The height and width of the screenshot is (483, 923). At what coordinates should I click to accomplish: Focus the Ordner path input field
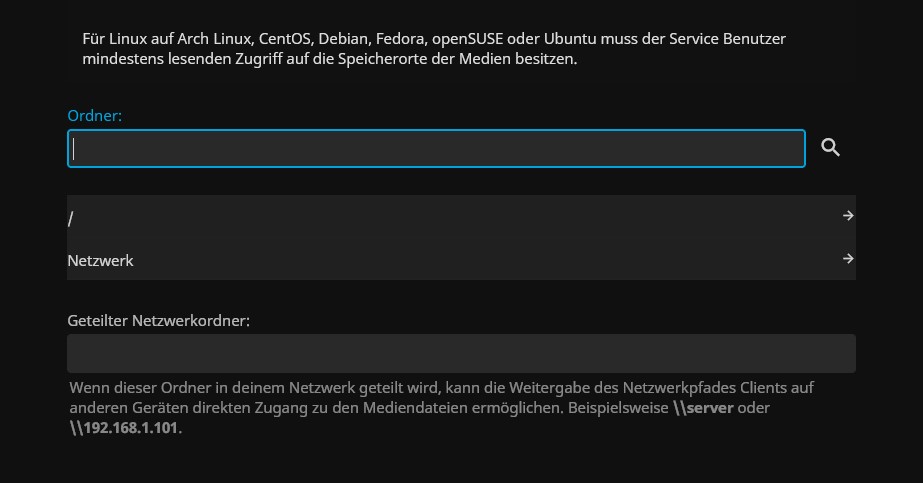(x=436, y=149)
